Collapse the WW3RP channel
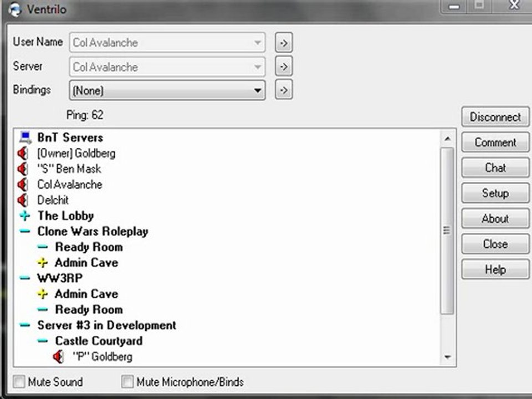The height and width of the screenshot is (399, 532). 25,278
